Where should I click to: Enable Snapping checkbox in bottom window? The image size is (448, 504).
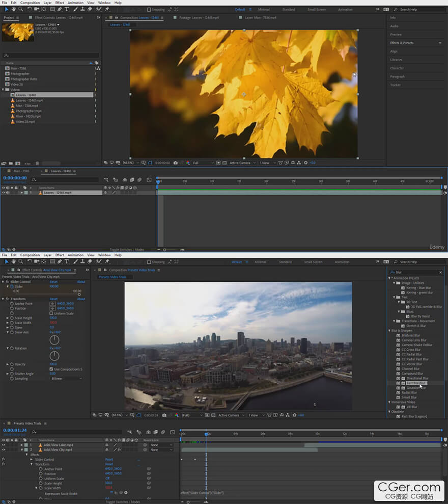coord(149,262)
